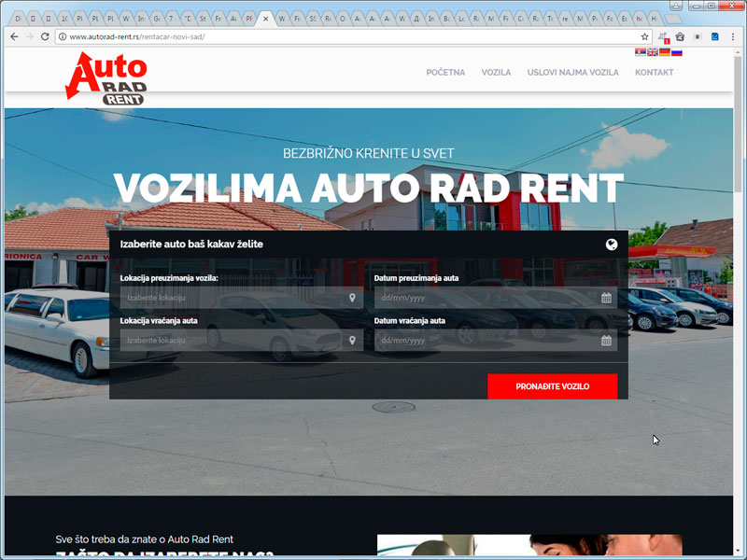Open the KONTAKT navigation link
747x560 pixels.
pyautogui.click(x=655, y=73)
